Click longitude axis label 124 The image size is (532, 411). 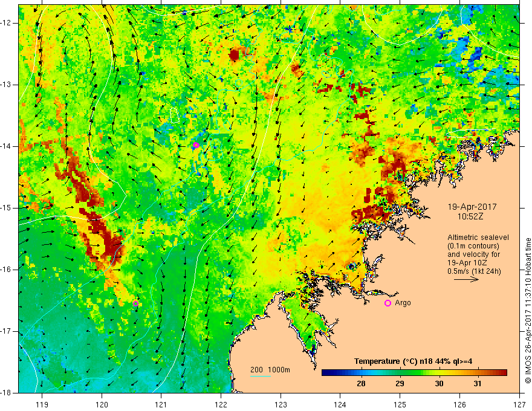(x=340, y=404)
